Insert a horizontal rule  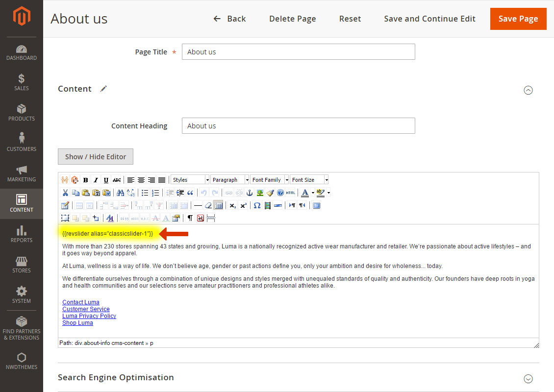click(x=198, y=205)
